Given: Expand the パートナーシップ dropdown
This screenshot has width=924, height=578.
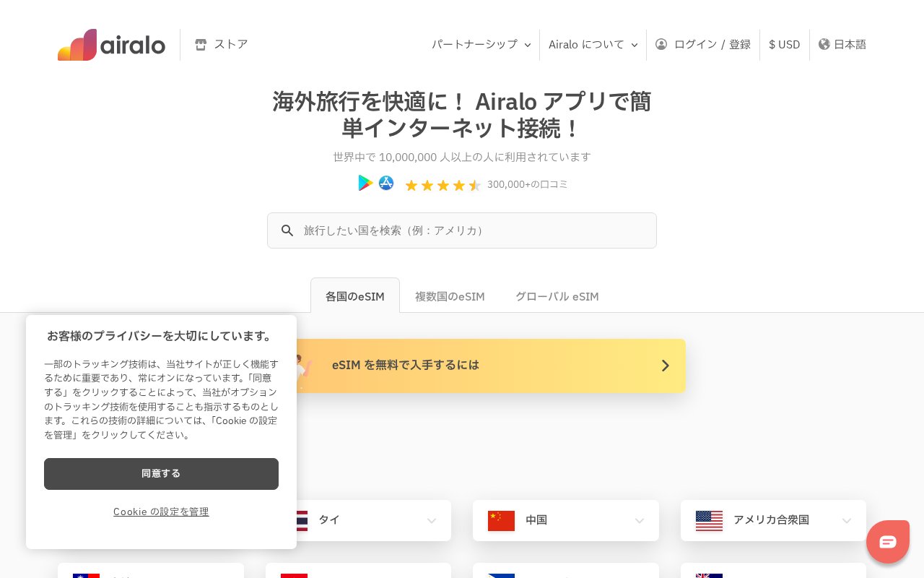Looking at the screenshot, I should pyautogui.click(x=481, y=44).
